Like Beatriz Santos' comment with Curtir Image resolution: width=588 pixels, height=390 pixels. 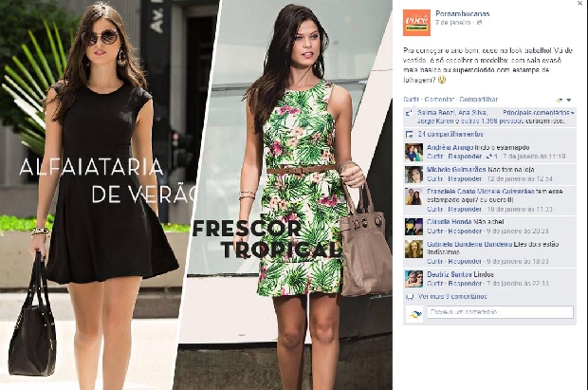tap(435, 284)
